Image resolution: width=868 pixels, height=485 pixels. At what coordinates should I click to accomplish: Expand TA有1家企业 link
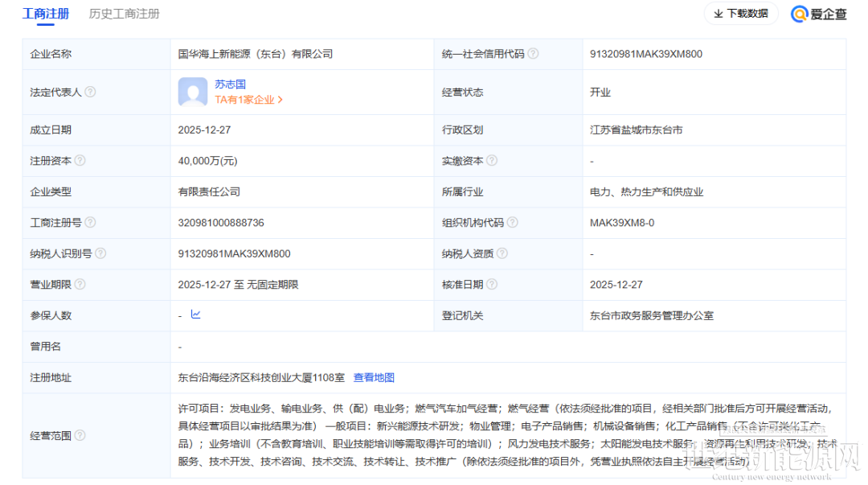248,100
